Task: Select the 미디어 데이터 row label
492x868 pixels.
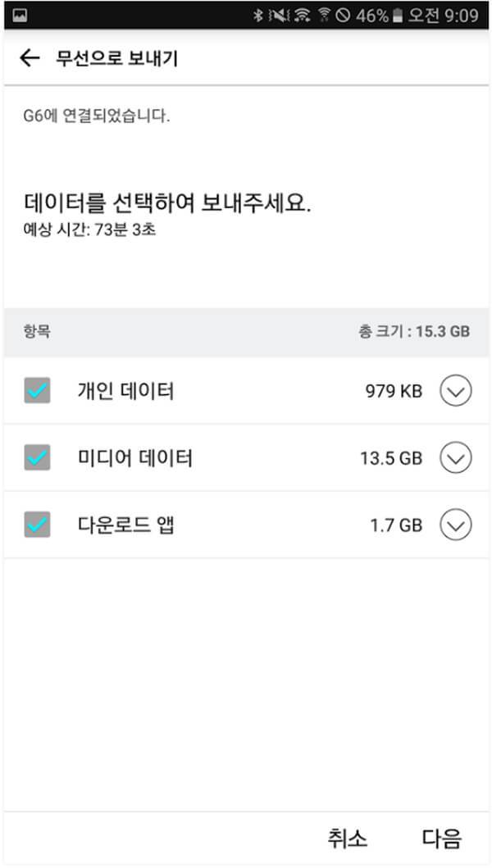Action: pos(134,457)
